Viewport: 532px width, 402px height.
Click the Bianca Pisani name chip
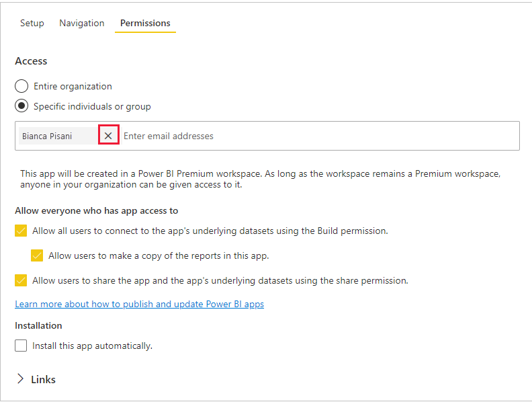click(x=58, y=136)
